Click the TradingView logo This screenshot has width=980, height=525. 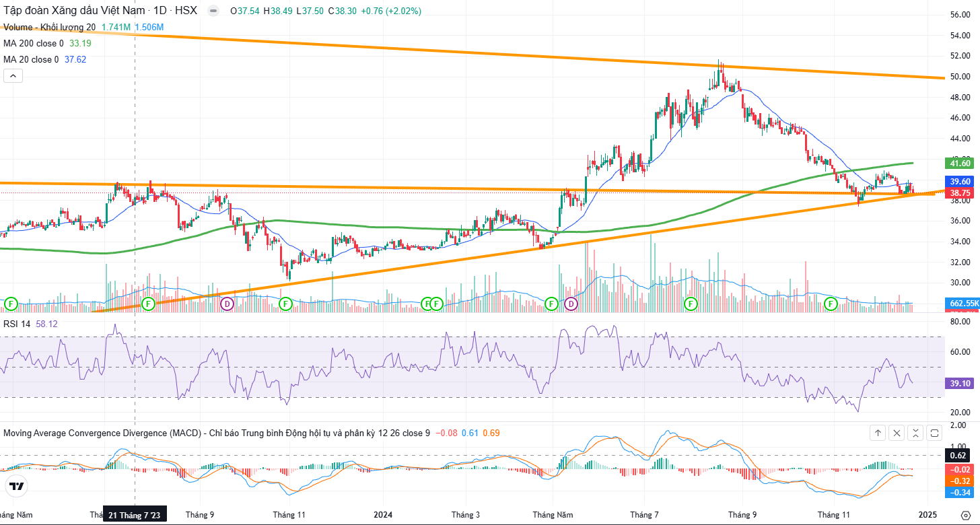[17, 486]
